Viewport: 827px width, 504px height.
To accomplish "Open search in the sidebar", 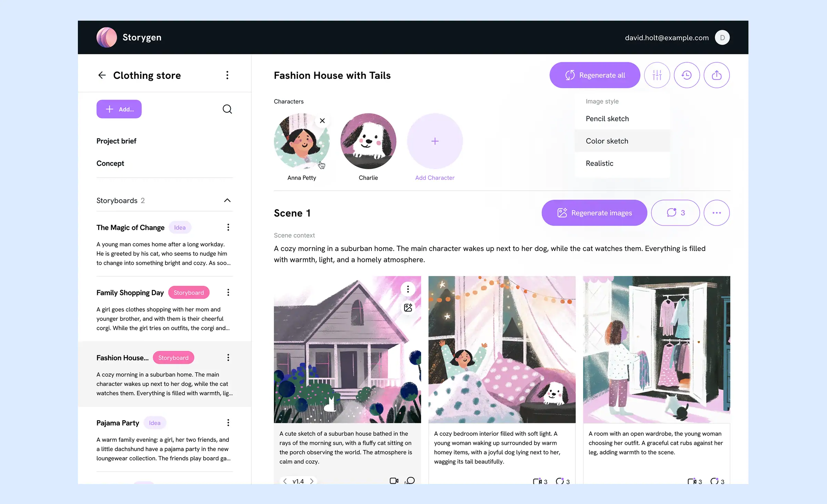I will tap(227, 109).
